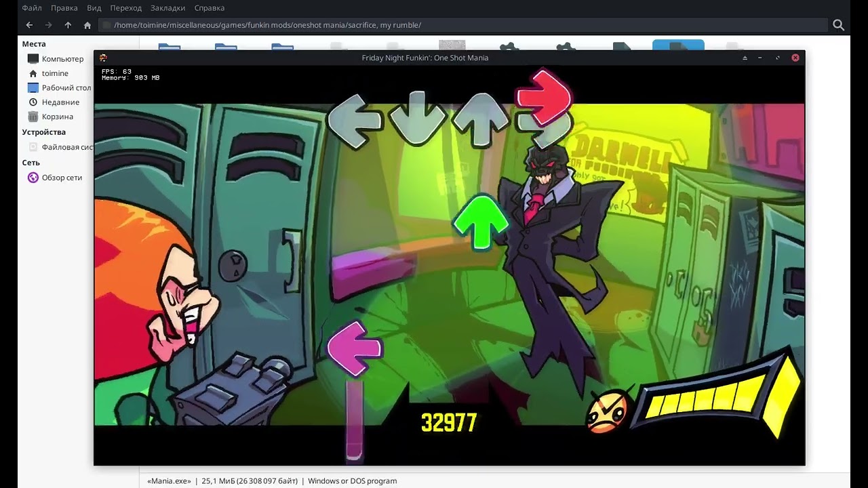
Task: Click the game window app icon
Action: [103, 58]
